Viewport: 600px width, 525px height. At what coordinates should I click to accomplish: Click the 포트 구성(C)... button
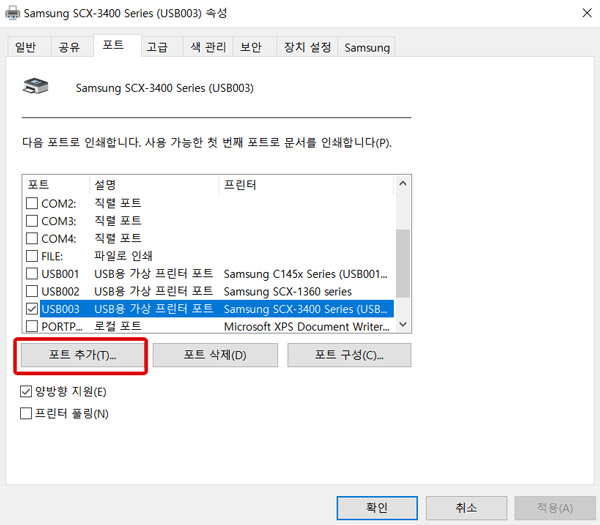349,355
